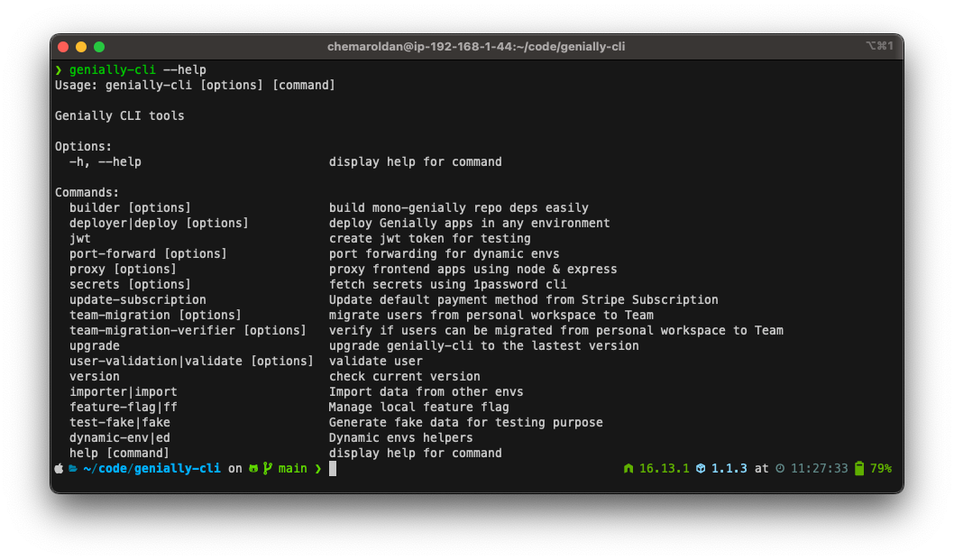
Task: Click the 'test-fake|fake' command
Action: [119, 422]
